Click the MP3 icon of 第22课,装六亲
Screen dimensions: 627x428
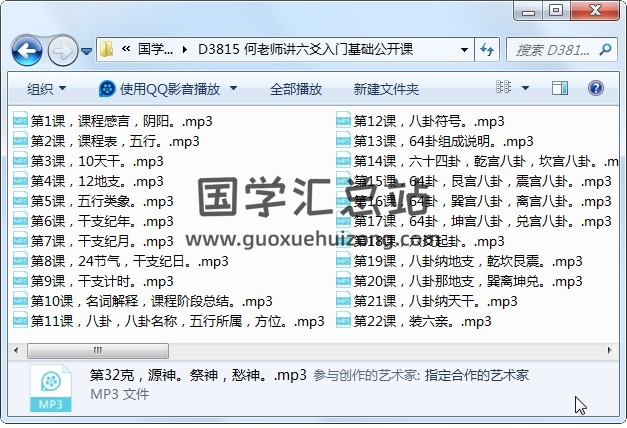click(343, 321)
